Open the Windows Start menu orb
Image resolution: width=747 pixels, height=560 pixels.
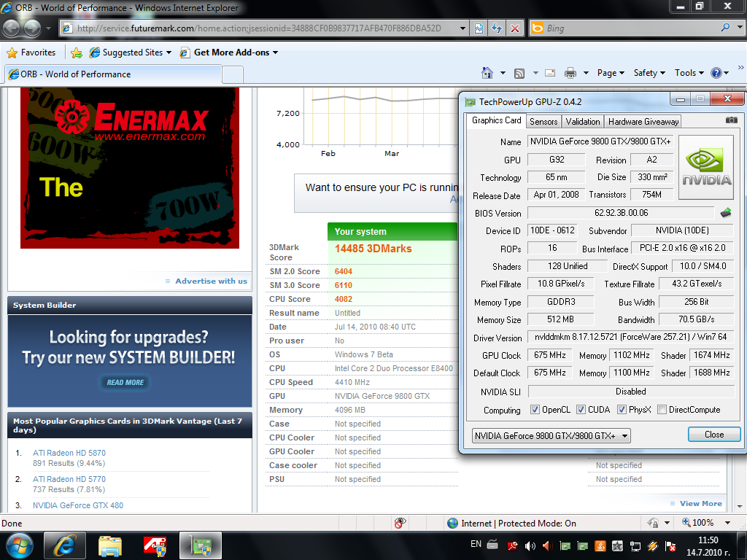[x=19, y=545]
